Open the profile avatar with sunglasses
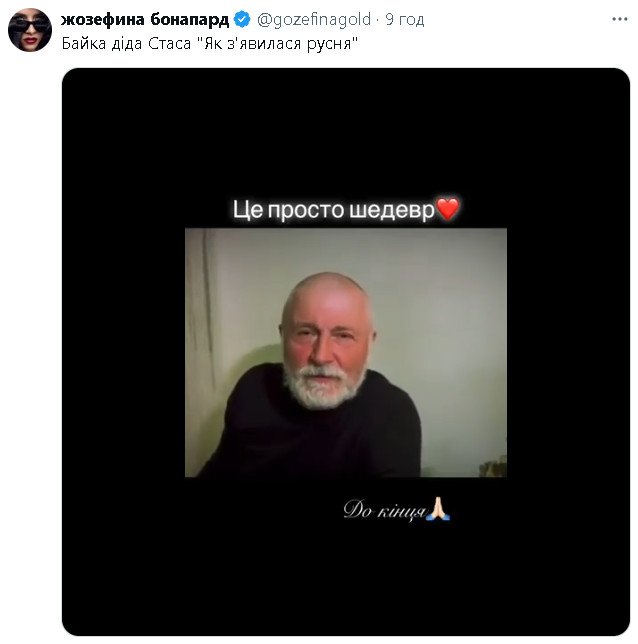 coord(30,30)
